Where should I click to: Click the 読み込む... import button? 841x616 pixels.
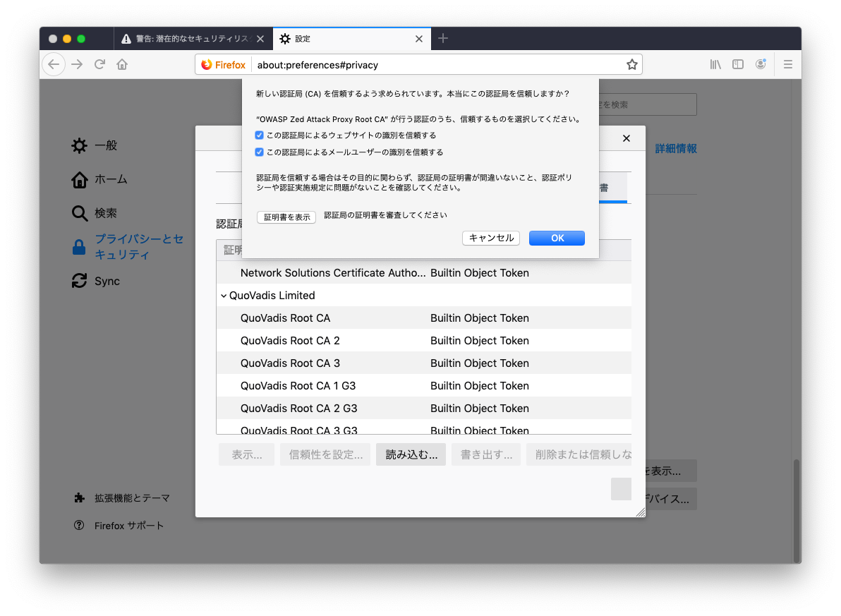point(411,454)
